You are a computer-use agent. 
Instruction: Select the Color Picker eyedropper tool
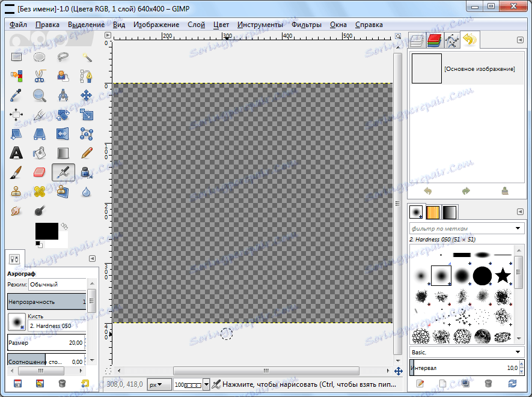(x=16, y=95)
